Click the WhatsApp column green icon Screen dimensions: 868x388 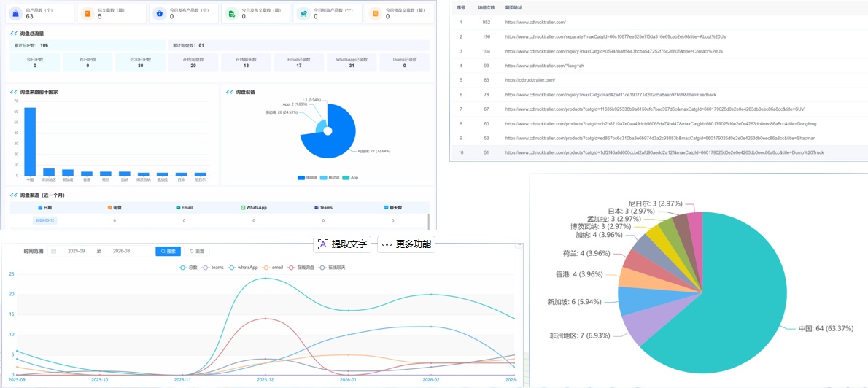243,208
